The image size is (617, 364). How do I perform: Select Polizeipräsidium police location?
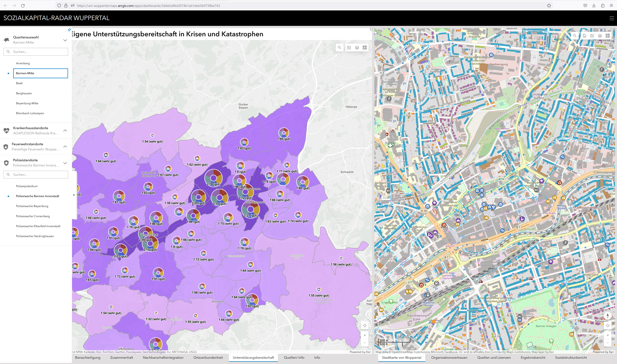coord(27,186)
